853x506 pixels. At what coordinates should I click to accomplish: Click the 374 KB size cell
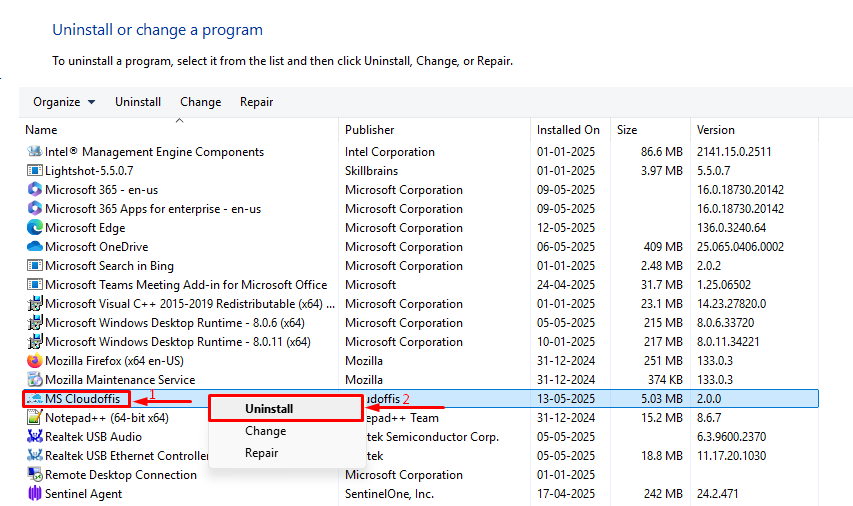[665, 380]
